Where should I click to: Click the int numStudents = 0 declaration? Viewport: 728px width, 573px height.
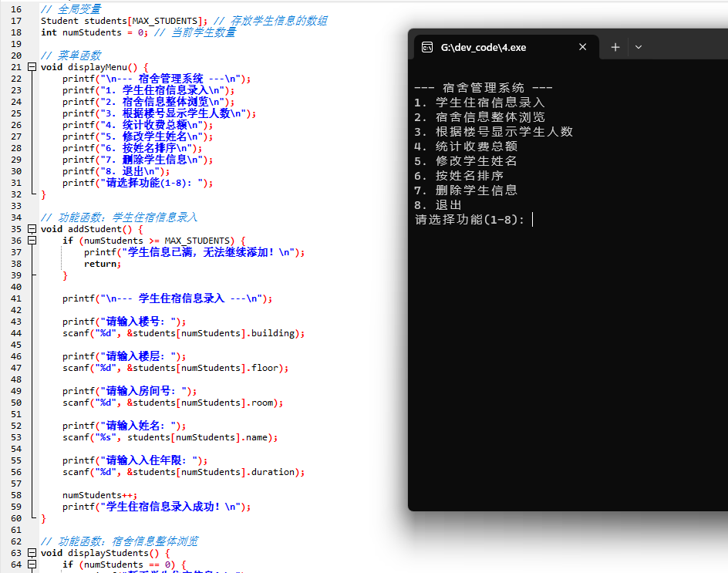point(94,32)
